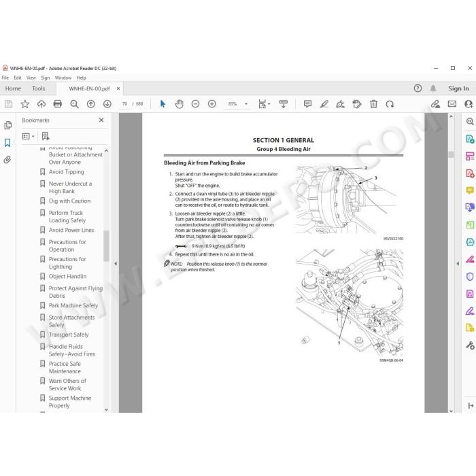Viewport: 476px width, 476px height.
Task: Open the File menu
Action: tap(5, 78)
